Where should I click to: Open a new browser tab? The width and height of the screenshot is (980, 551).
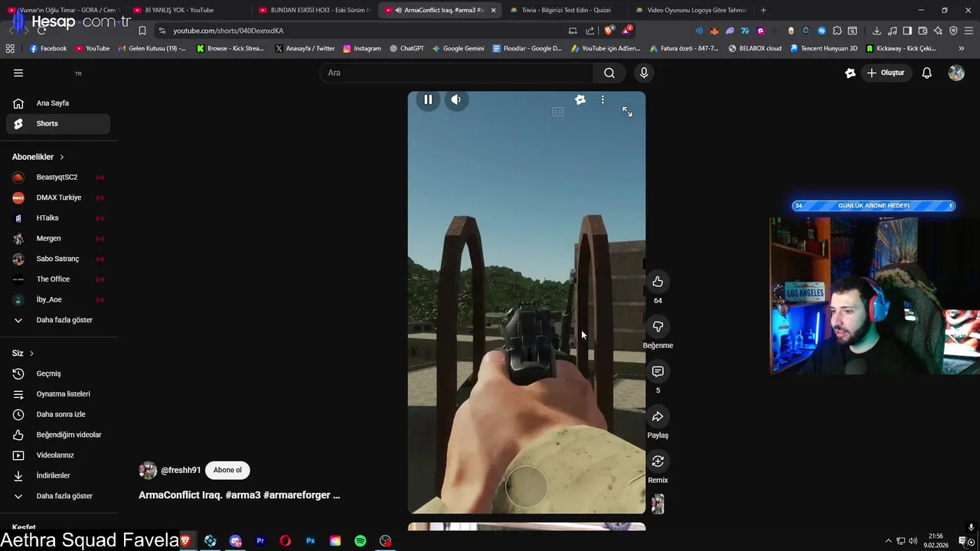tap(763, 10)
